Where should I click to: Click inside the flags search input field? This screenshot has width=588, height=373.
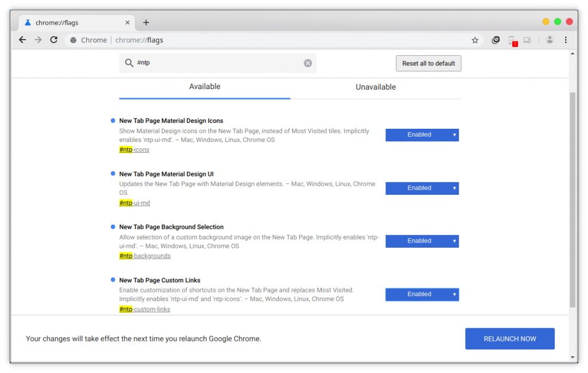218,63
